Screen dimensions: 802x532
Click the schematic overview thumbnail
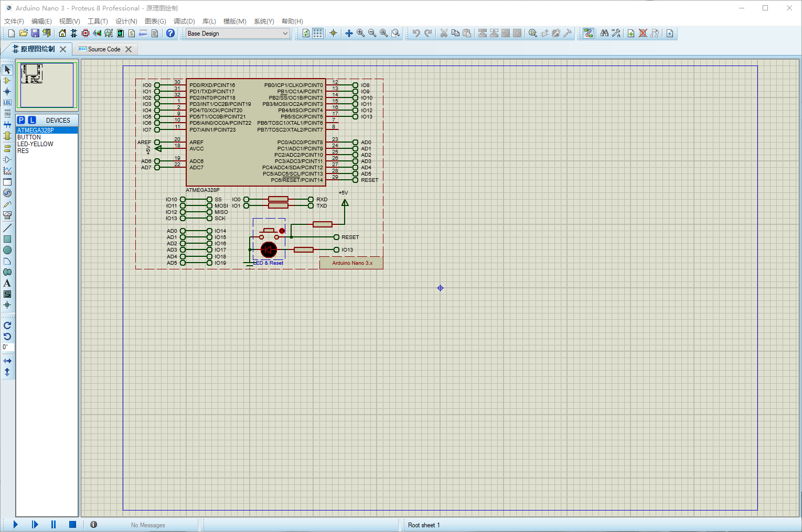point(47,85)
